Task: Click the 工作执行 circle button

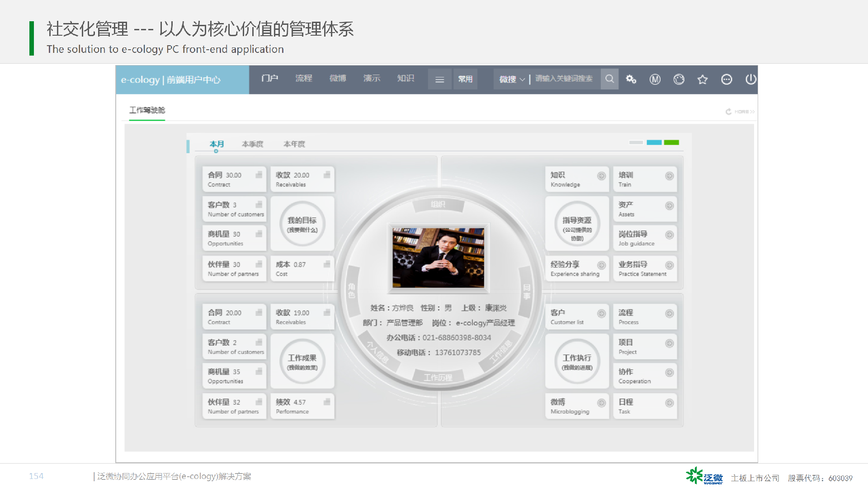Action: 577,361
